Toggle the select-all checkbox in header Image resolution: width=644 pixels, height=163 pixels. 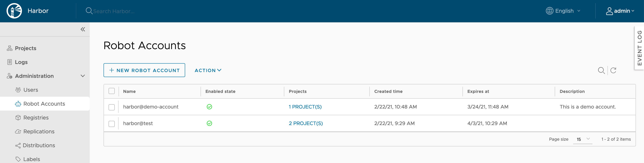coord(111,91)
